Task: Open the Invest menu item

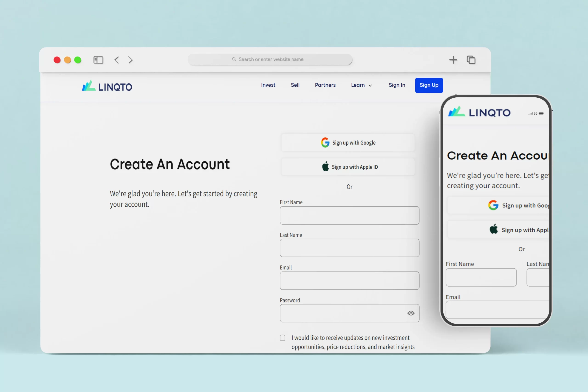Action: pyautogui.click(x=268, y=85)
